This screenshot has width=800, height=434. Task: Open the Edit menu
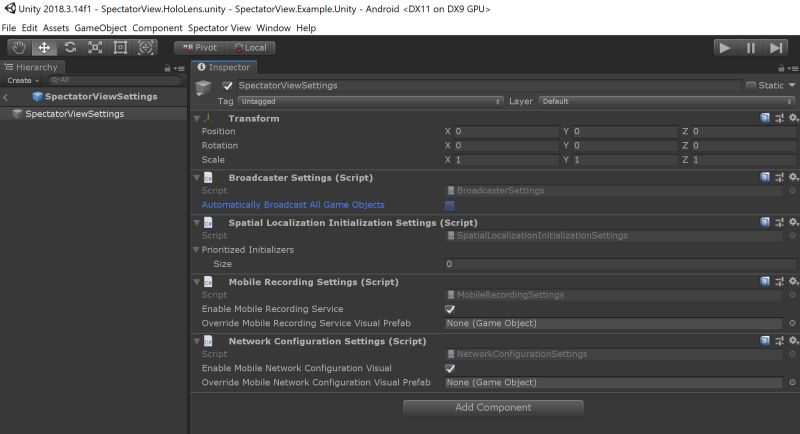tap(29, 28)
